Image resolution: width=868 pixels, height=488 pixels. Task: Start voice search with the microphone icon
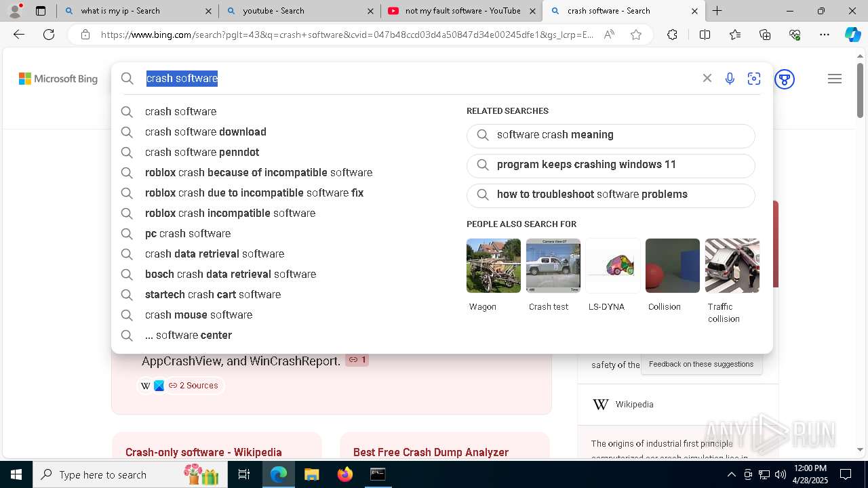(730, 79)
